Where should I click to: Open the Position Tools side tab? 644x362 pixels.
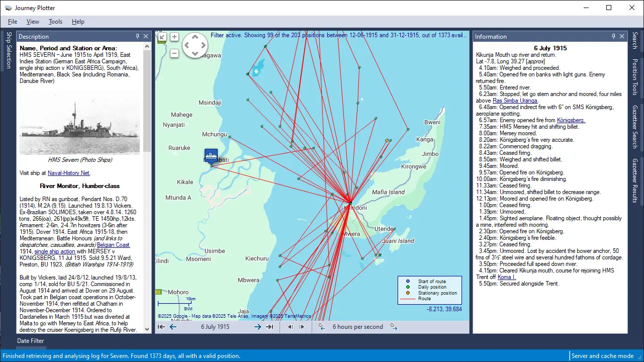[x=635, y=77]
